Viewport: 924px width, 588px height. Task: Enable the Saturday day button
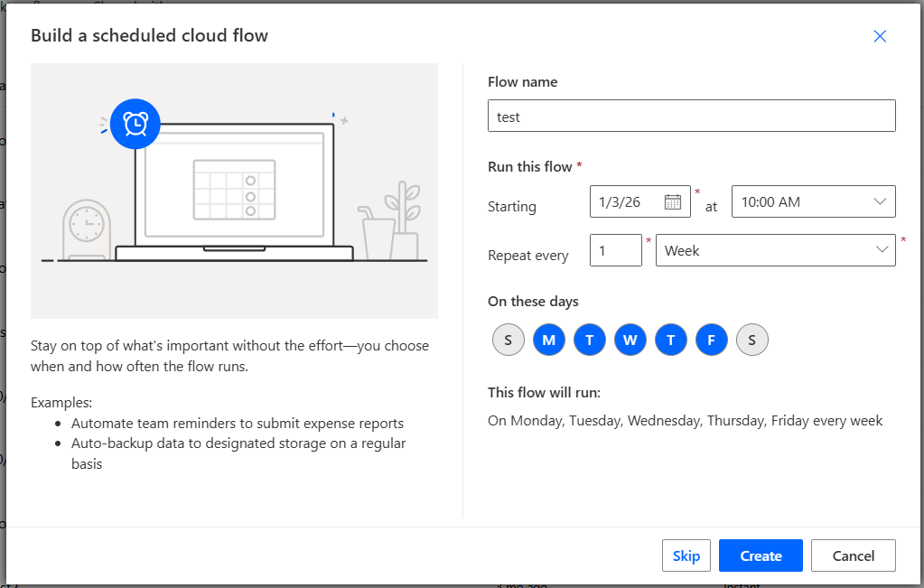751,340
